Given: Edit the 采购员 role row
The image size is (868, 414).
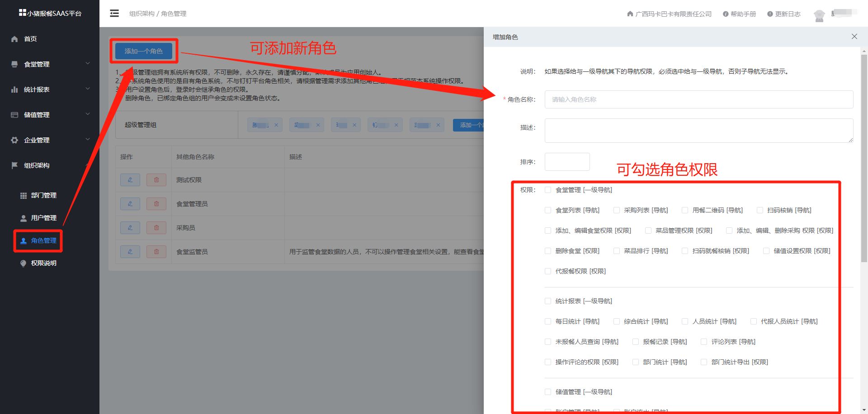Looking at the screenshot, I should click(x=130, y=228).
